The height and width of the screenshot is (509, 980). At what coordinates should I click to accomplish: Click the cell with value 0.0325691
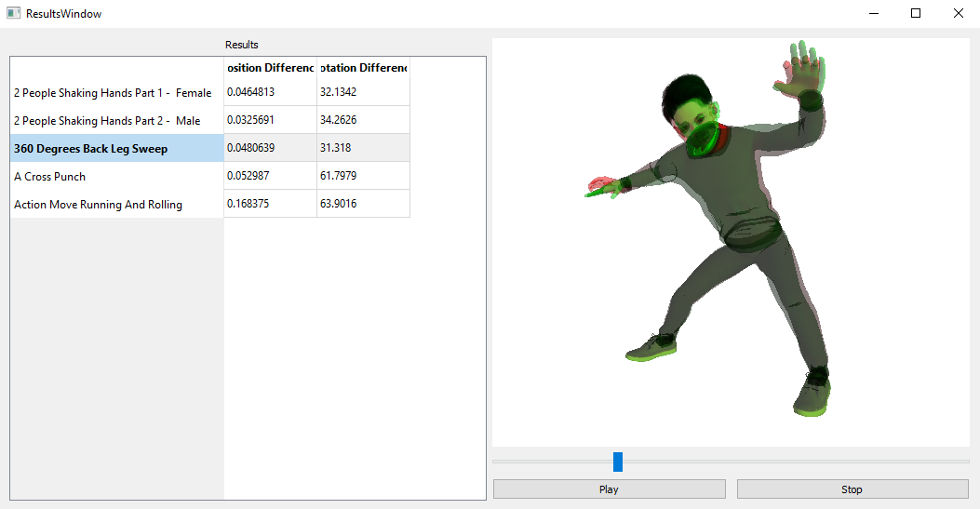tap(270, 120)
